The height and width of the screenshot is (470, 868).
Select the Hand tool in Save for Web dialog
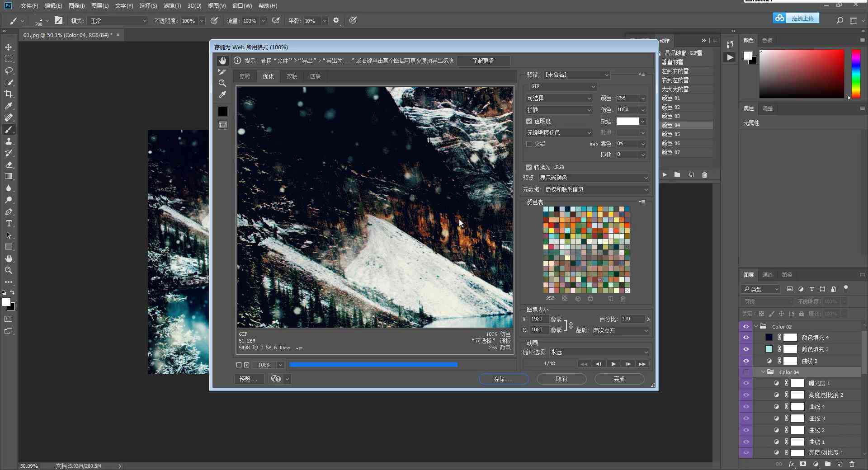[222, 61]
